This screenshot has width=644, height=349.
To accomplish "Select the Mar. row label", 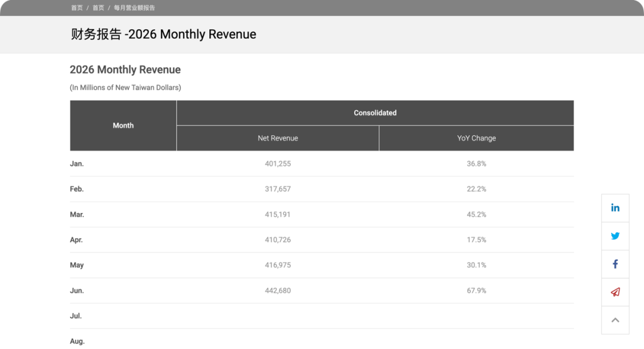I will (x=77, y=214).
